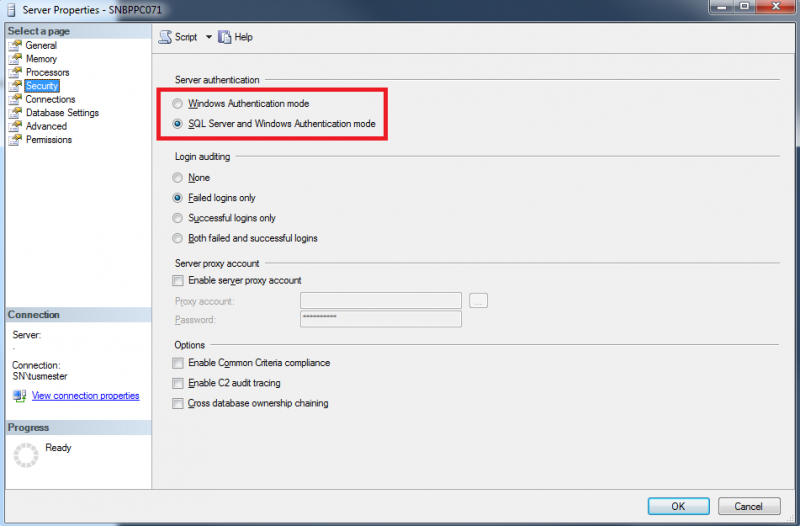800x526 pixels.
Task: Enable server proxy account checkbox
Action: click(x=178, y=281)
